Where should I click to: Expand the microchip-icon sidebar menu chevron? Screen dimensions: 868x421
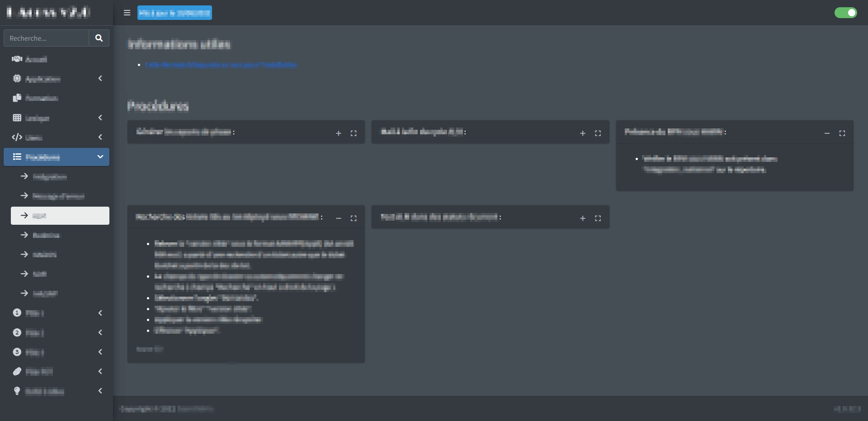tap(100, 79)
